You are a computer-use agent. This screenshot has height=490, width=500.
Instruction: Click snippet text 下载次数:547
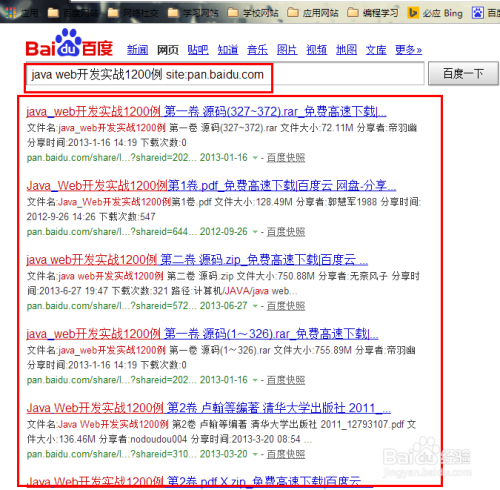128,217
